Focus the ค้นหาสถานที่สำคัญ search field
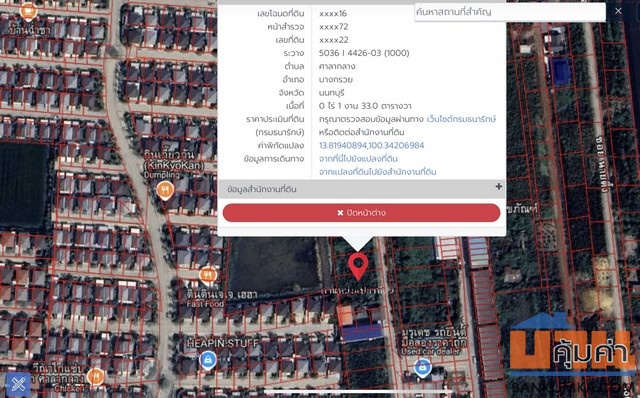 click(510, 12)
